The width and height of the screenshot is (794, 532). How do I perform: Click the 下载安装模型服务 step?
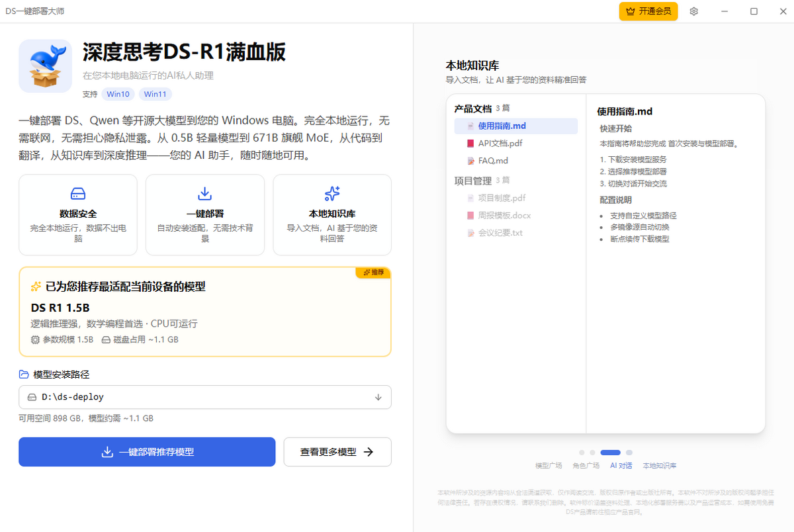637,159
